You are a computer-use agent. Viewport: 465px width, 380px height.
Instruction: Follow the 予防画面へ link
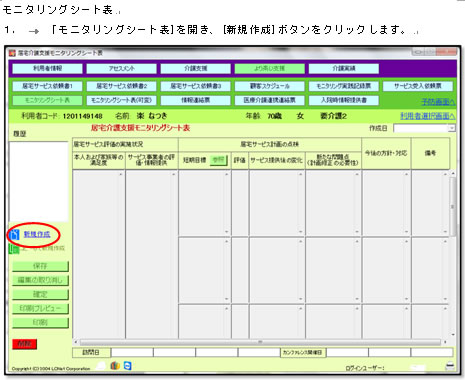pyautogui.click(x=438, y=102)
